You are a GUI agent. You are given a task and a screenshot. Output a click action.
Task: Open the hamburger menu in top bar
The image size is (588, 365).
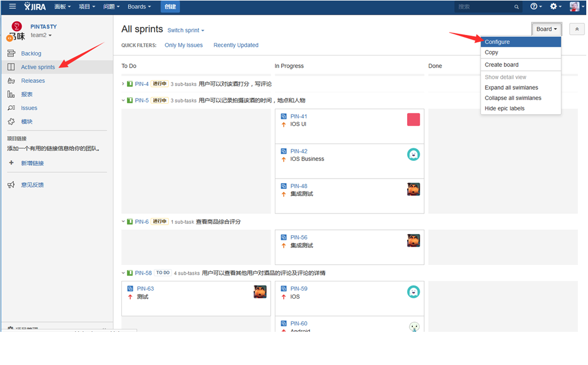point(12,7)
